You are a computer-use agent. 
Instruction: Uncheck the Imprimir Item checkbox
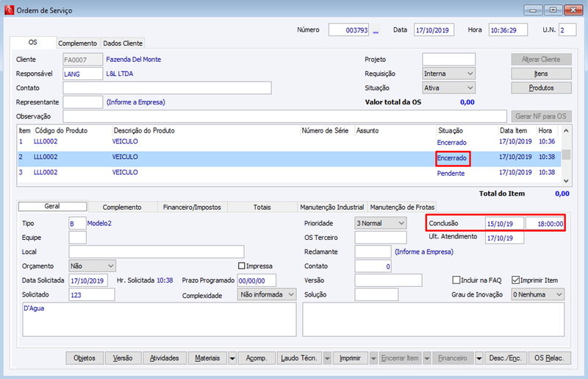click(x=515, y=280)
